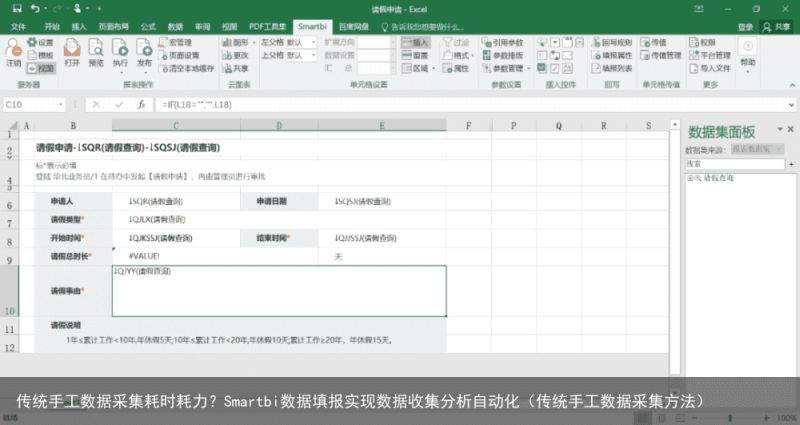Switch to the 百度网盘 tab
The image size is (800, 425).
point(354,27)
